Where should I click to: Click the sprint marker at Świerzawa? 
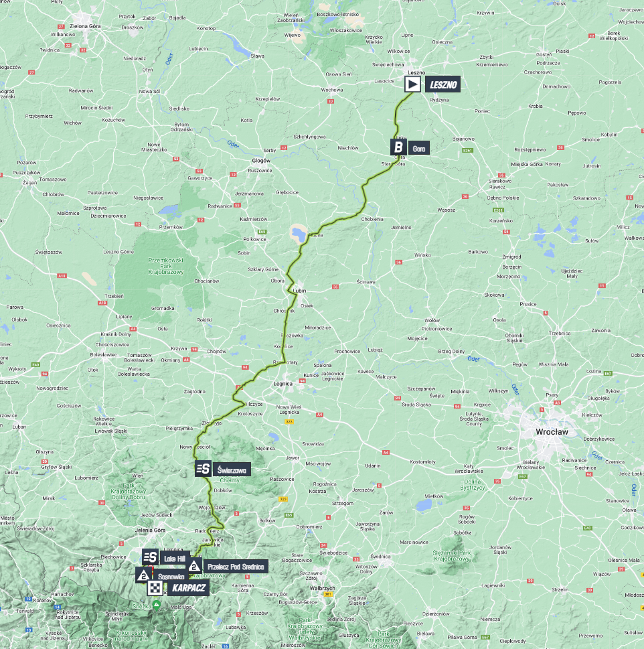[203, 469]
